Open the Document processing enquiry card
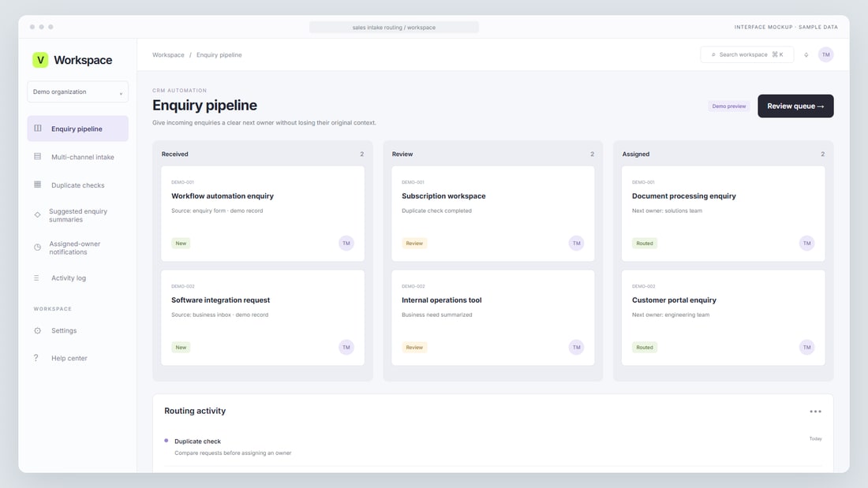Viewport: 868px width, 488px height. pyautogui.click(x=723, y=214)
